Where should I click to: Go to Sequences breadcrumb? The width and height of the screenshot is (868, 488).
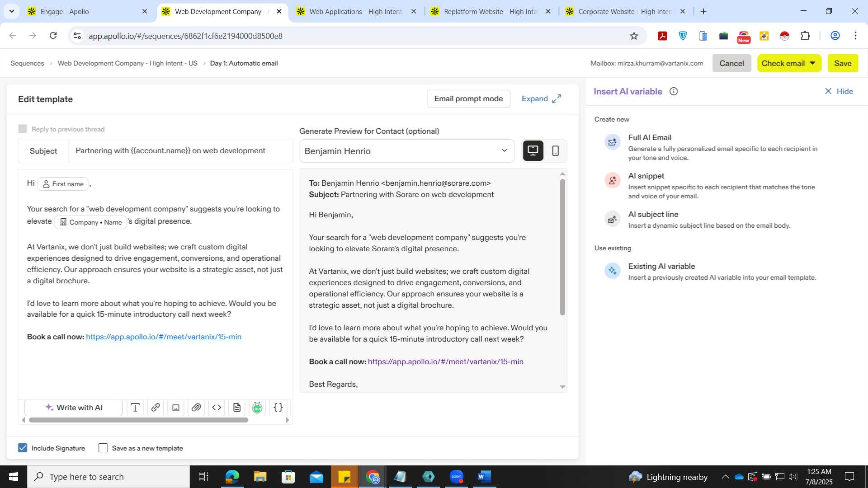[27, 63]
